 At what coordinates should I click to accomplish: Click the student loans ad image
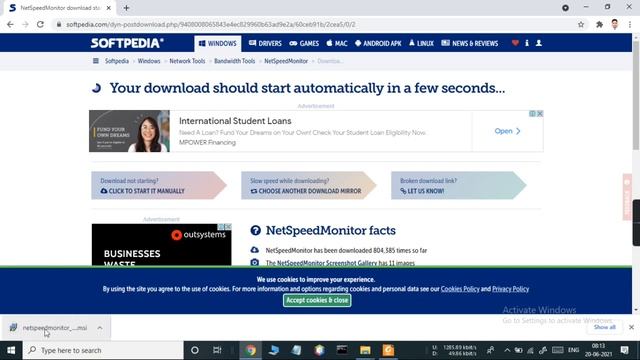pos(129,131)
